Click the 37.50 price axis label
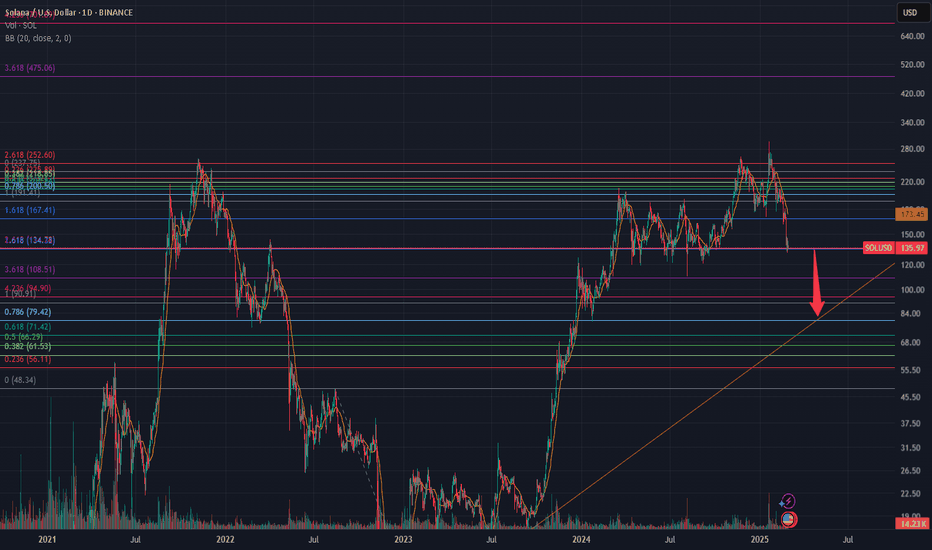The image size is (932, 550). tap(912, 423)
